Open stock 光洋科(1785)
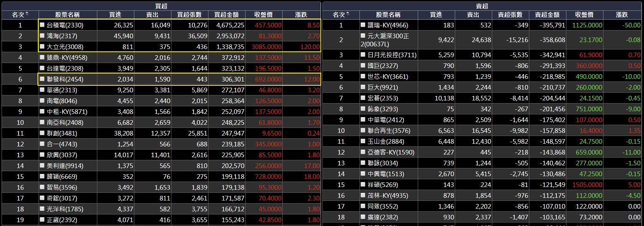 pos(65,209)
